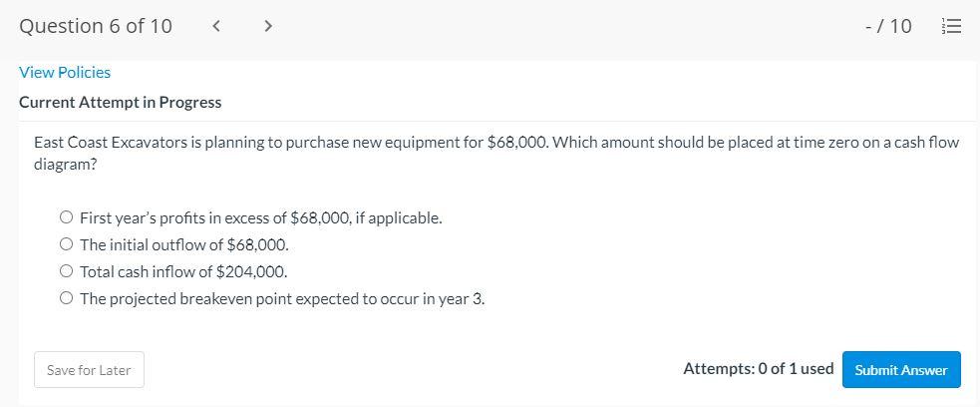
Task: Go to the next question arrow
Action: 267,26
